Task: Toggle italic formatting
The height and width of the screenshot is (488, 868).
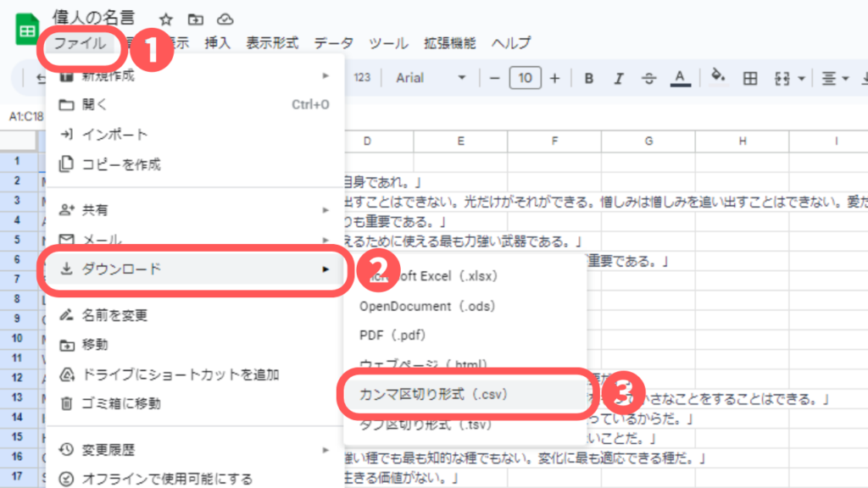Action: (619, 78)
